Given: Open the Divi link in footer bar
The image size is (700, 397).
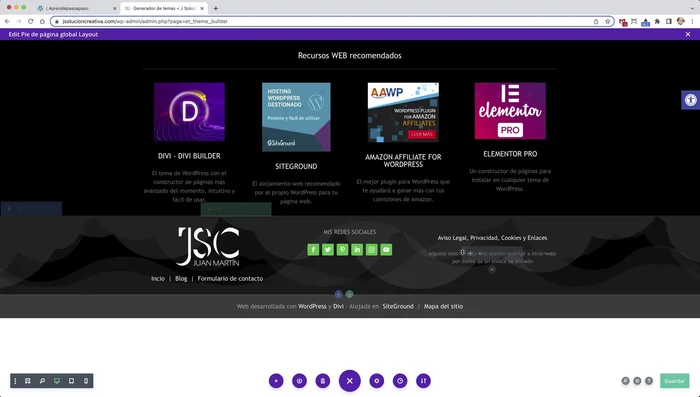Looking at the screenshot, I should (x=338, y=306).
